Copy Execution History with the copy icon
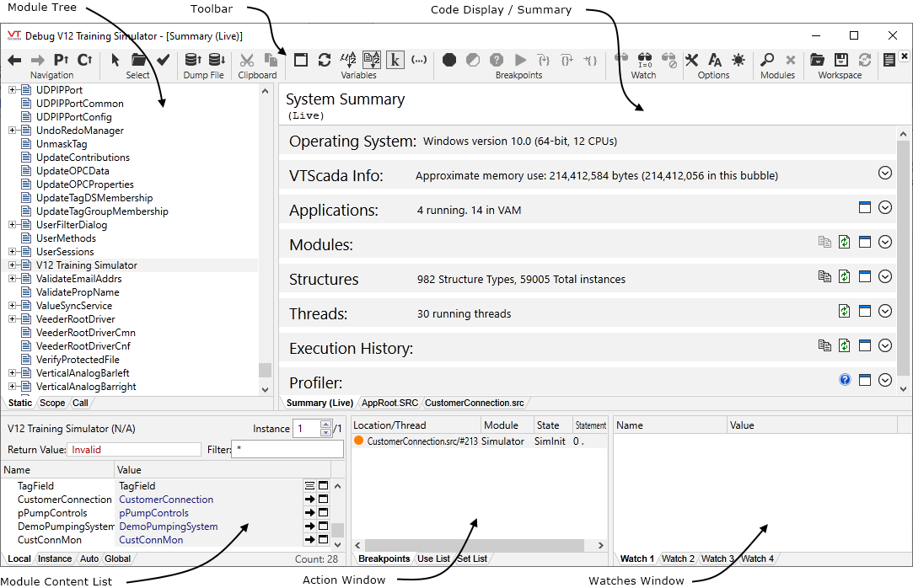 pos(824,345)
